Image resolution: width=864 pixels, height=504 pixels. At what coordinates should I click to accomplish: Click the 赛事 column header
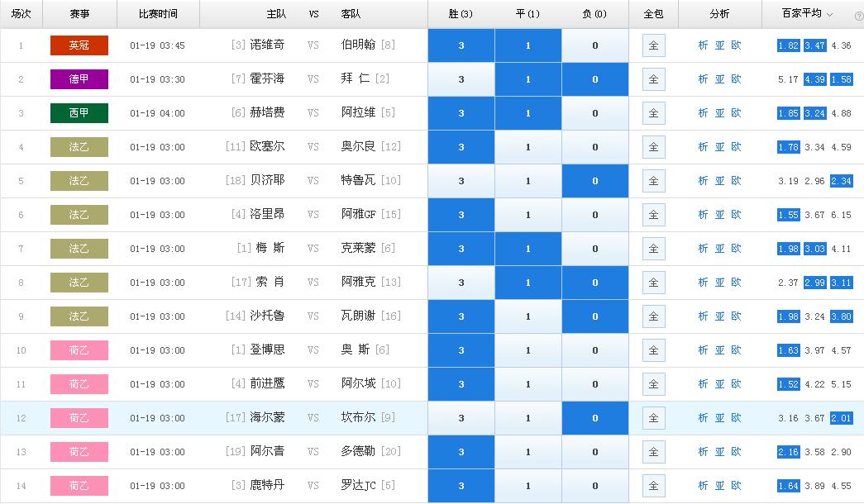click(x=80, y=14)
